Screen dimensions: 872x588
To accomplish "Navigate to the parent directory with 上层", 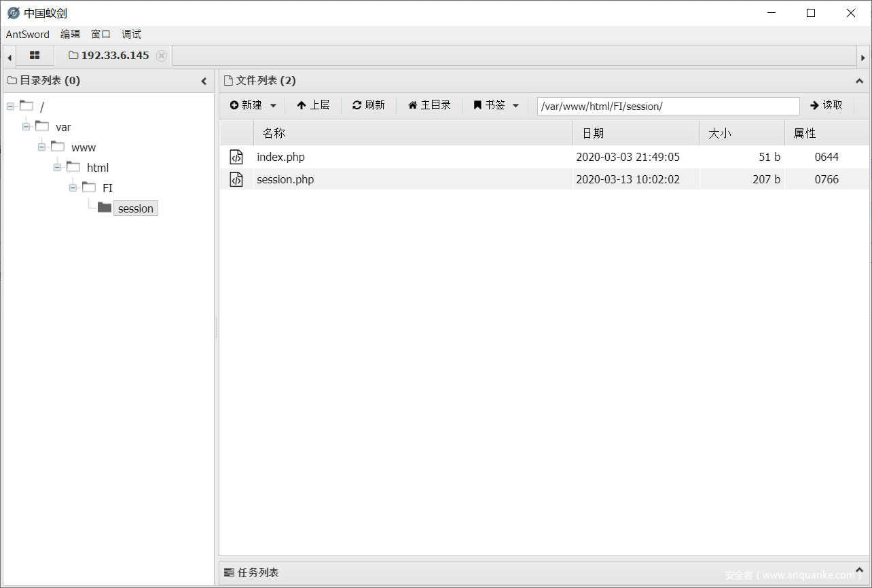I will [x=314, y=105].
